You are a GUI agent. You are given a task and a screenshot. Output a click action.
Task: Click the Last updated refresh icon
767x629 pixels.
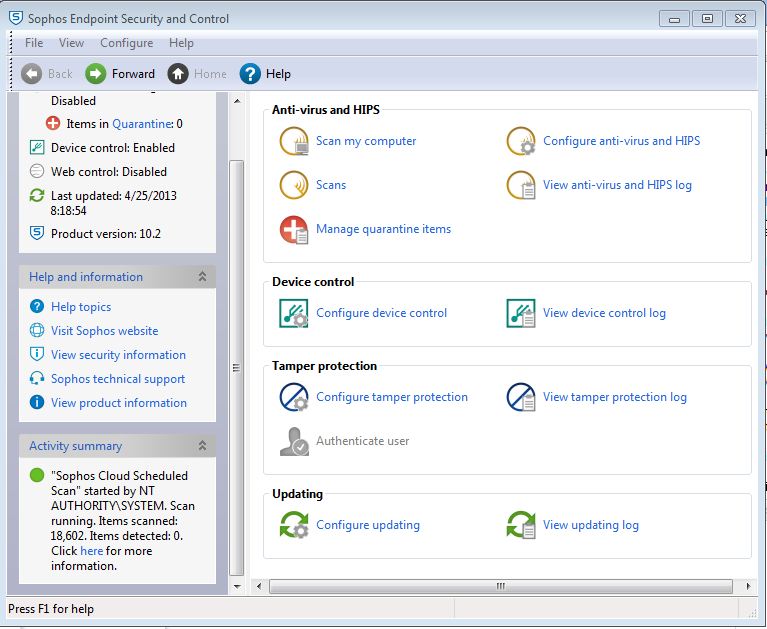(37, 195)
